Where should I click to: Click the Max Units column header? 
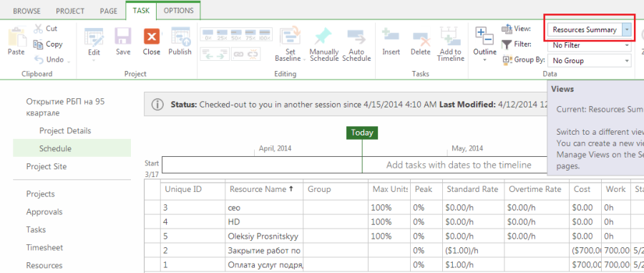pyautogui.click(x=390, y=189)
